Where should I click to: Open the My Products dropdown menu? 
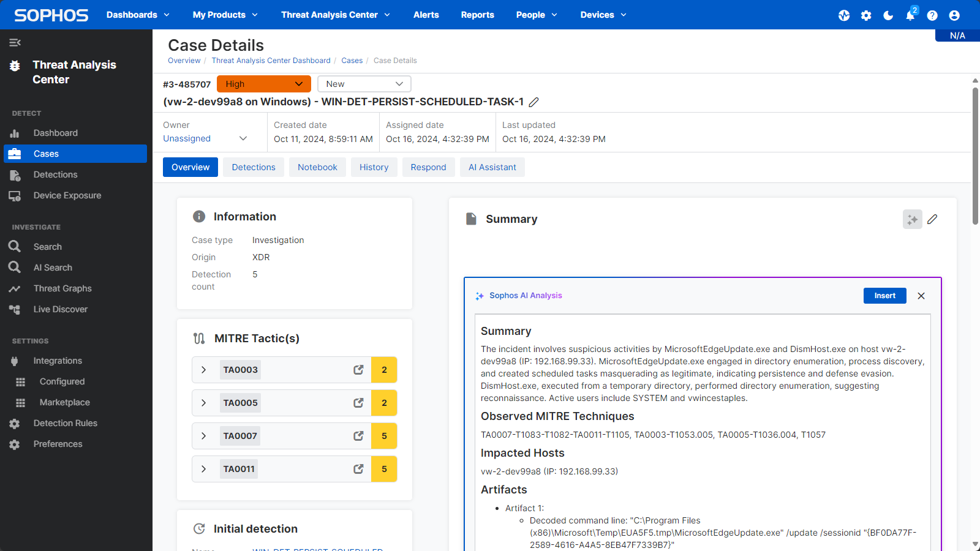tap(225, 15)
